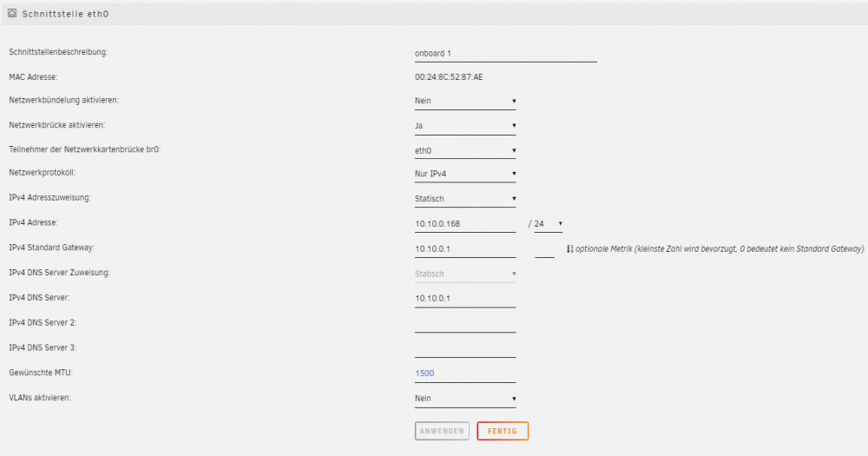This screenshot has width=868, height=456.
Task: Click the MAC address value 00:24:8C:52:87:AE
Action: tap(449, 77)
